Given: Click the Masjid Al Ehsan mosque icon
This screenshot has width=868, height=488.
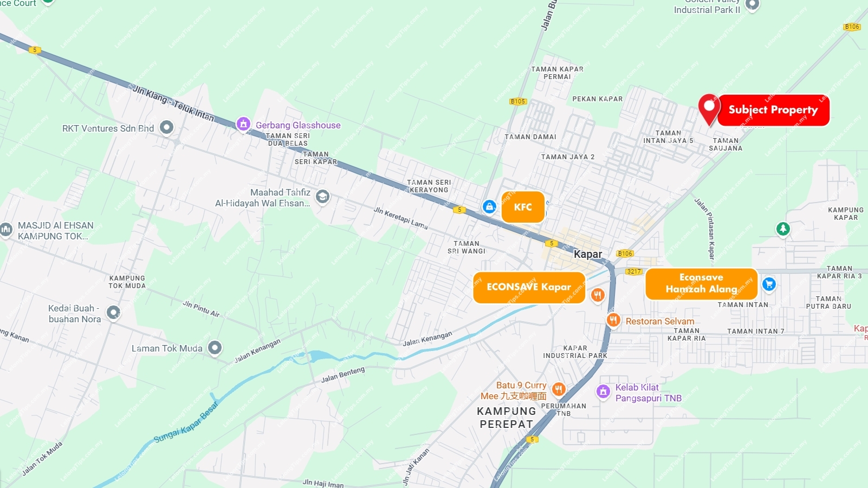Looking at the screenshot, I should 6,230.
